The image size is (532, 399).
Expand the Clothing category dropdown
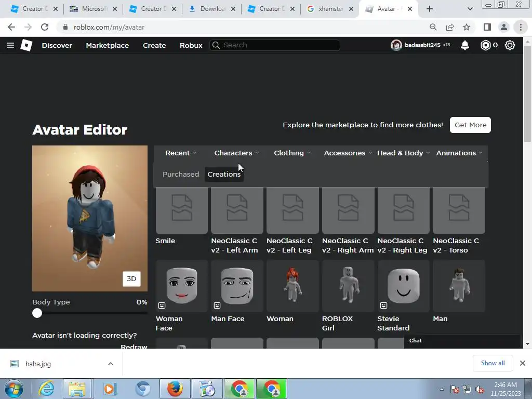point(292,153)
